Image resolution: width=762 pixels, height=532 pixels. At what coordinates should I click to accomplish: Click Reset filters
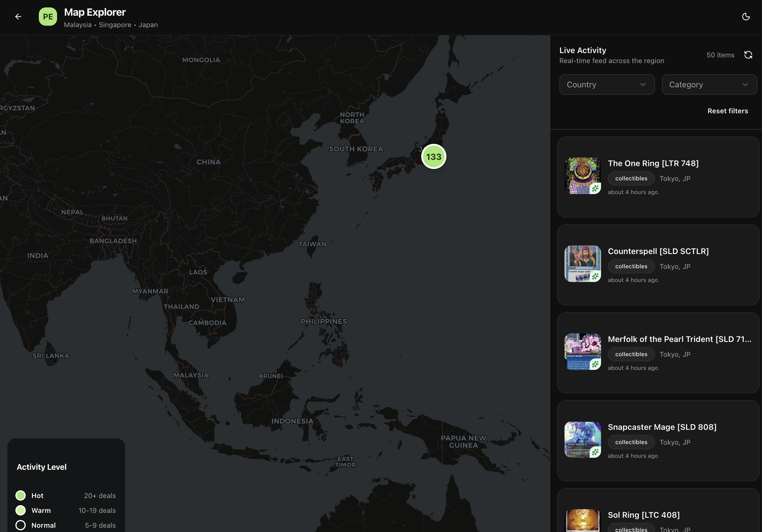727,111
